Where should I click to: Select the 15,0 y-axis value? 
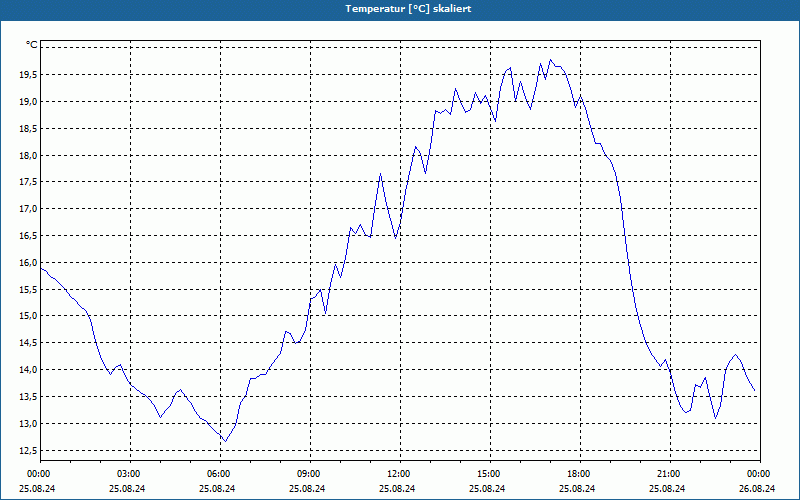28,316
